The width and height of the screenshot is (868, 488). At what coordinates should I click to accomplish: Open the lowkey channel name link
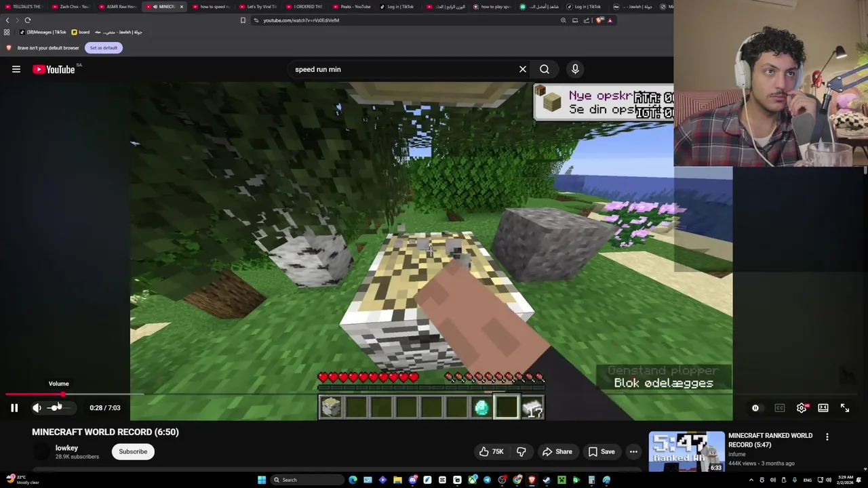click(x=66, y=448)
